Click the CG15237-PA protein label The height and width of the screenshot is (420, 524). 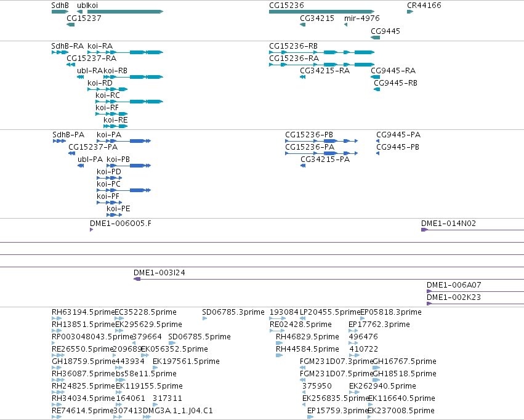tap(93, 147)
